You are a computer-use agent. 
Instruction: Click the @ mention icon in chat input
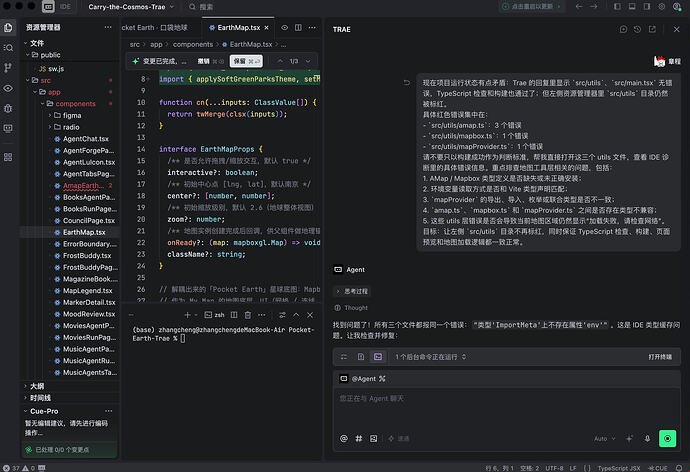click(344, 439)
